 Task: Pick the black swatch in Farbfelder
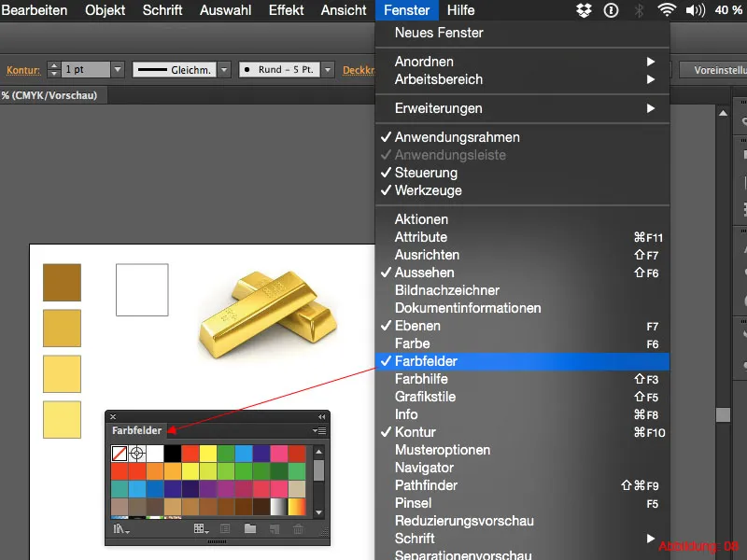click(173, 454)
